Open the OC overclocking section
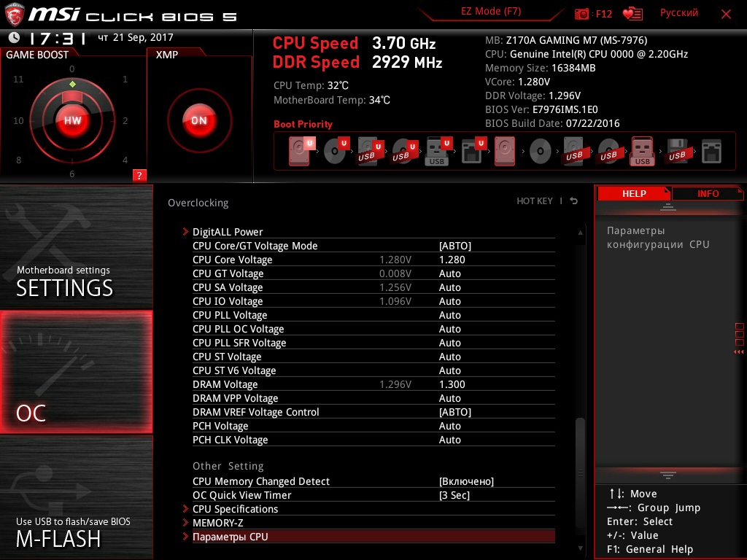 (x=76, y=373)
